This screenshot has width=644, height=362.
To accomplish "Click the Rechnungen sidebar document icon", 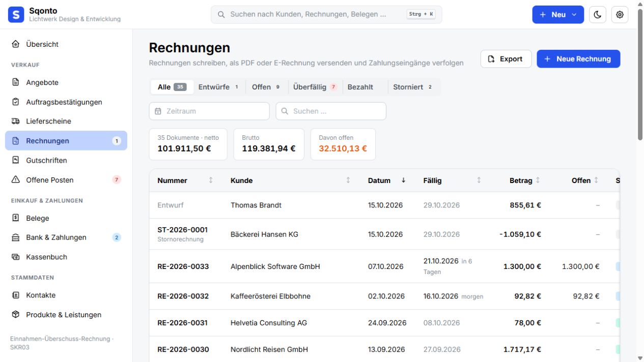I will (x=15, y=141).
